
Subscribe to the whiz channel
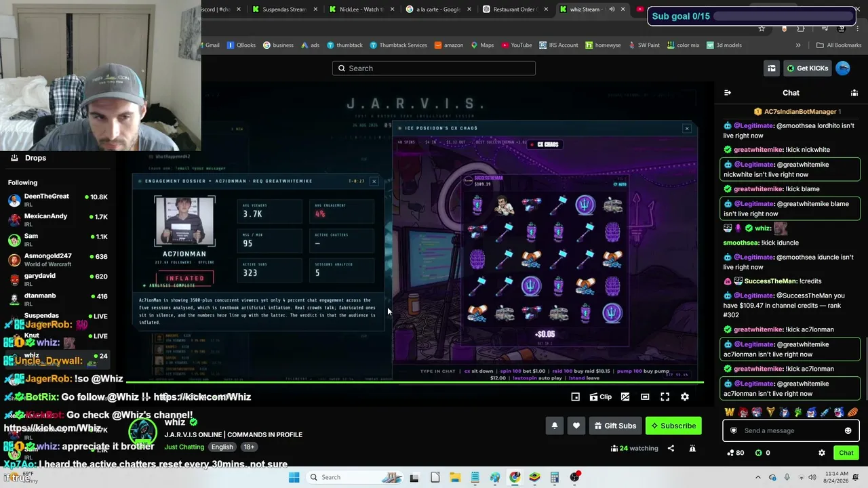point(673,426)
